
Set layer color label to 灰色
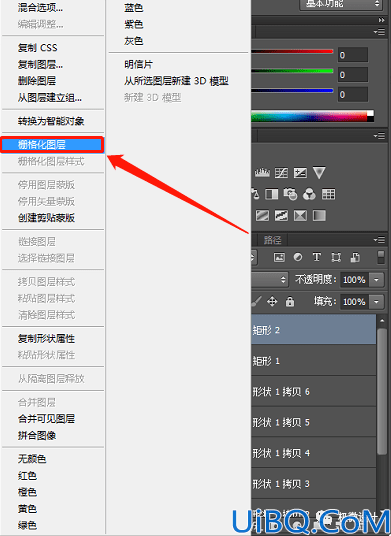click(x=134, y=41)
